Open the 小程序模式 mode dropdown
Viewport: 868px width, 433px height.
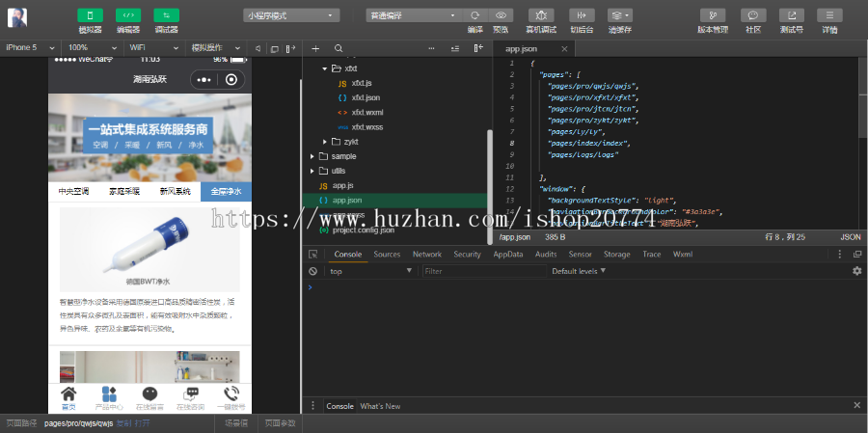click(291, 15)
